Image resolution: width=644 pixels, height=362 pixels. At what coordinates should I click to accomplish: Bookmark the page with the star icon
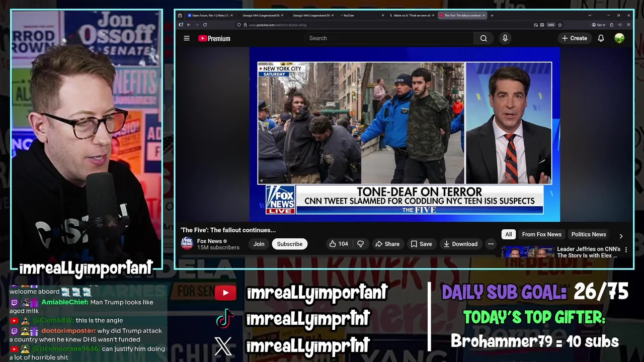tap(560, 25)
